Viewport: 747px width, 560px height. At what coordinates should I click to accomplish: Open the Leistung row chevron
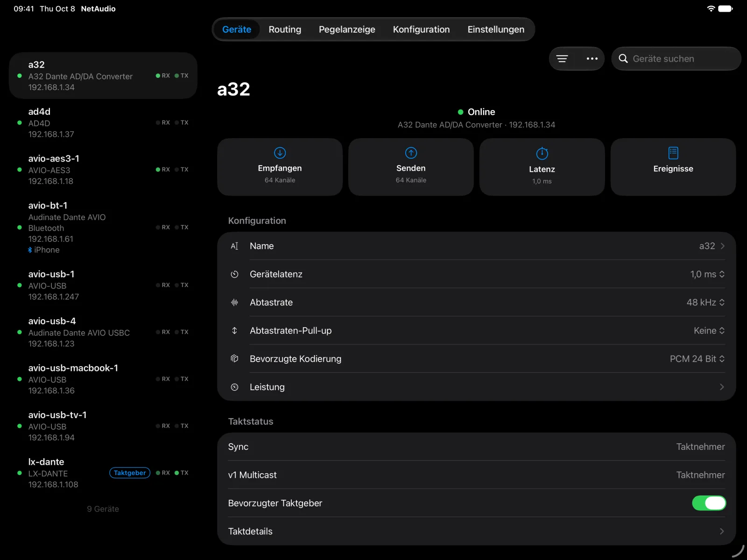coord(722,387)
